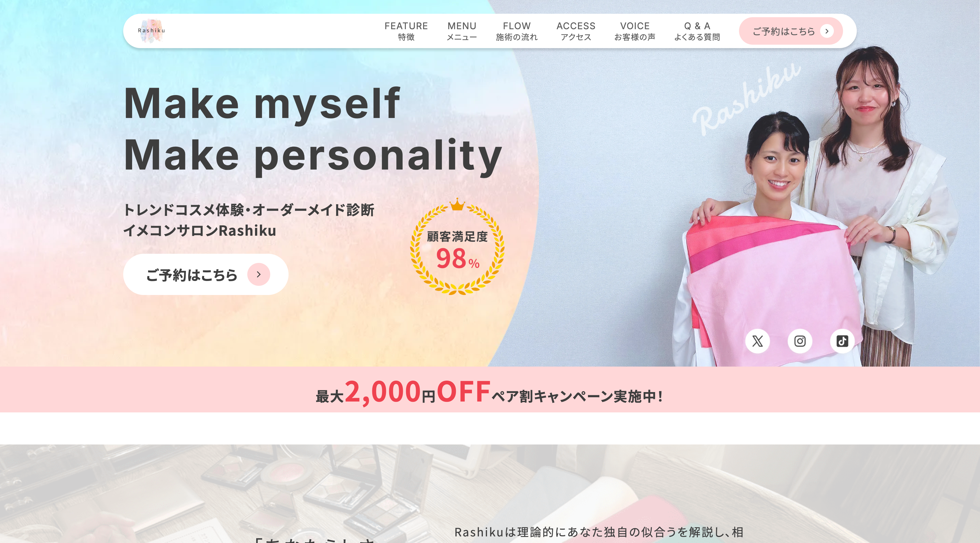
Task: Click the Make myself Make personality headline
Action: click(313, 129)
